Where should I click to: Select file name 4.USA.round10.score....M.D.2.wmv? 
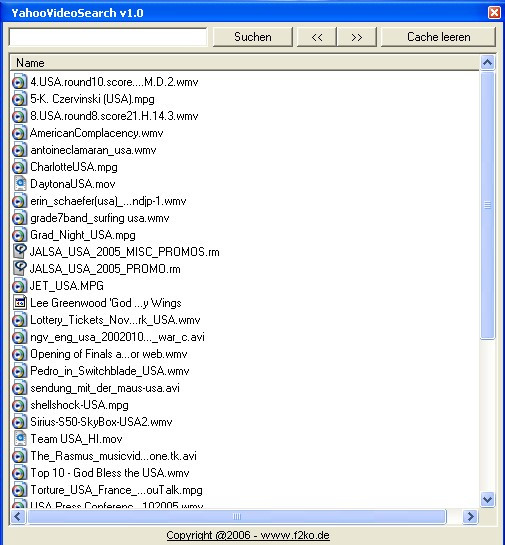coord(114,82)
